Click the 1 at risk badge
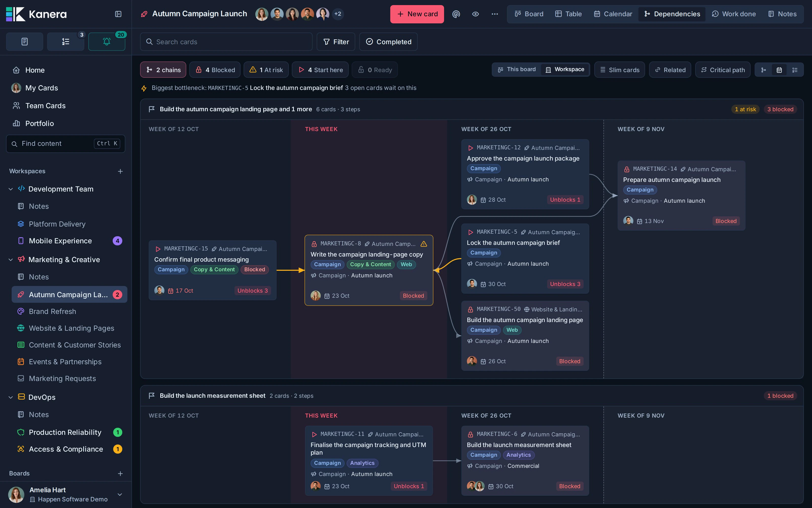The image size is (812, 508). pyautogui.click(x=745, y=109)
